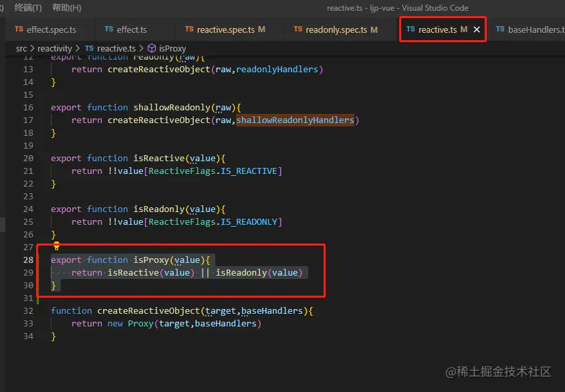The image size is (565, 392).
Task: Click line number 17 in the gutter
Action: tap(28, 120)
